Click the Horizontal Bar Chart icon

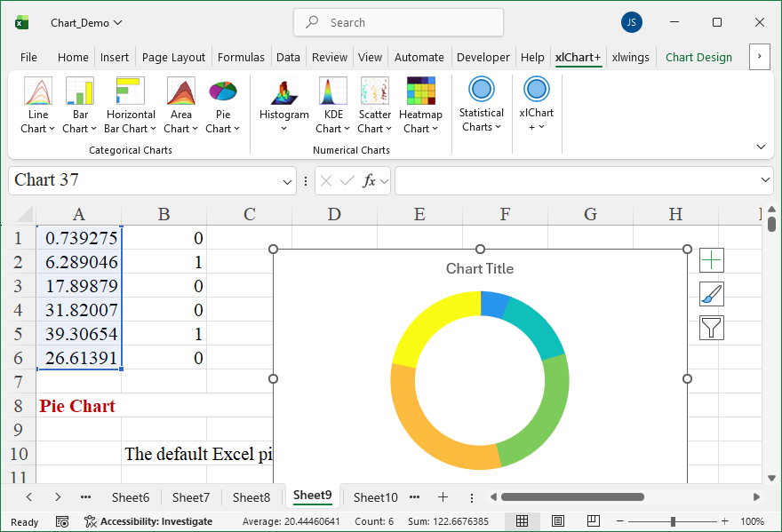(x=131, y=92)
